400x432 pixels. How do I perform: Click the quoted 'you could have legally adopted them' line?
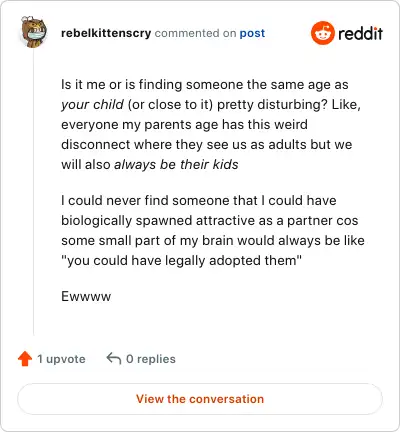coord(181,261)
